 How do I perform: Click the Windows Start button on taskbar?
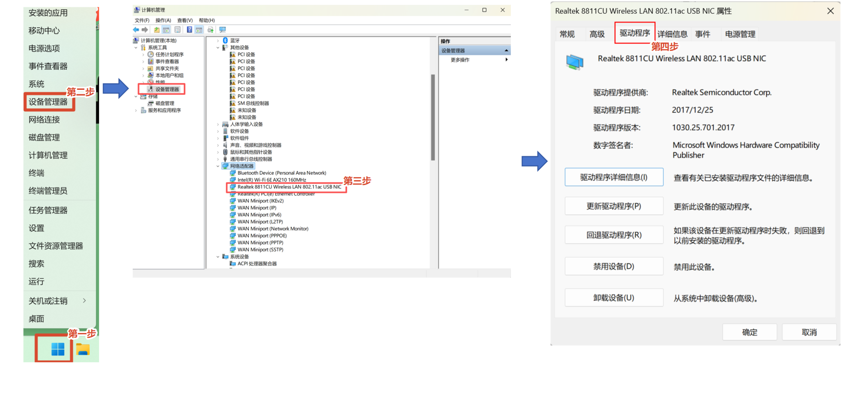pos(58,349)
